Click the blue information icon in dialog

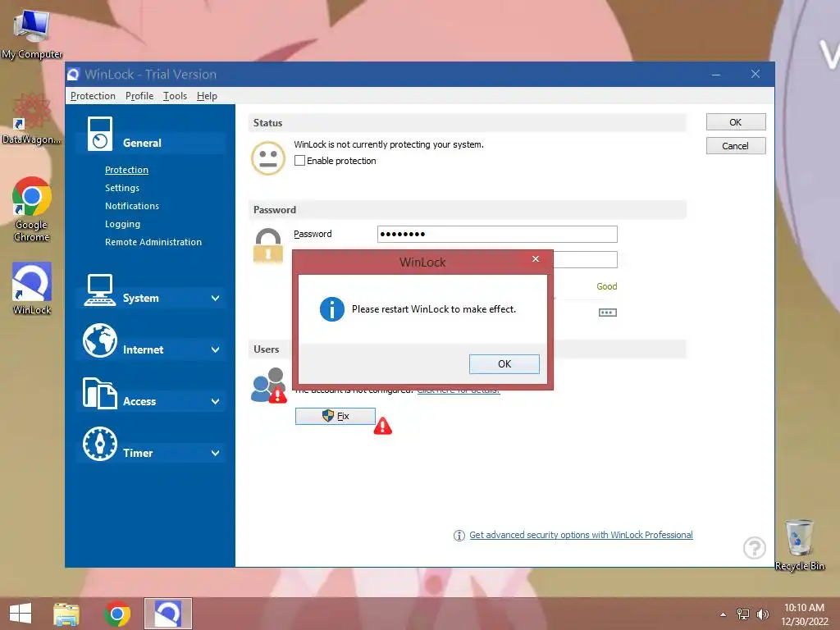(x=331, y=309)
